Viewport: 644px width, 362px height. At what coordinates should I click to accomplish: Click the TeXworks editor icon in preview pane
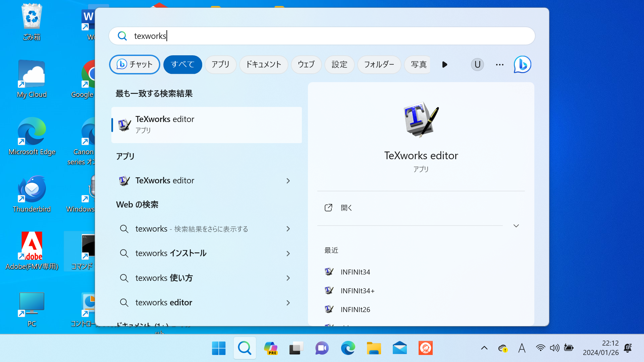pos(421,120)
